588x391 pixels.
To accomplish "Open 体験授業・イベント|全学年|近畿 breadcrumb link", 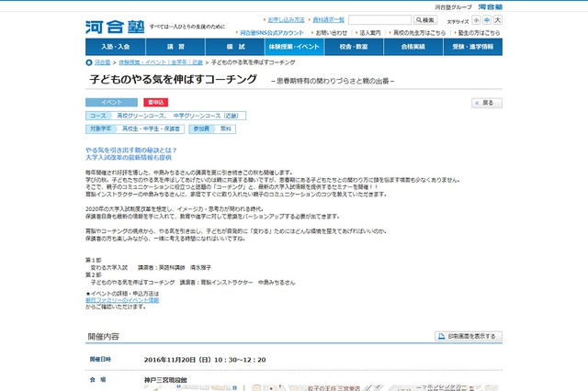I will pyautogui.click(x=161, y=62).
